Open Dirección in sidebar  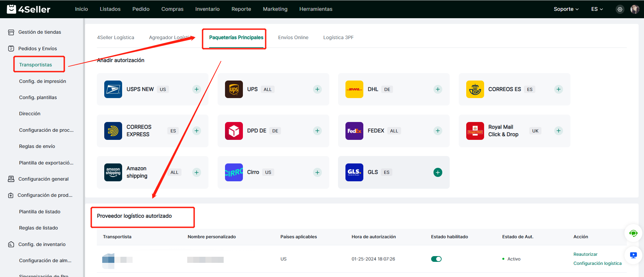tap(30, 114)
